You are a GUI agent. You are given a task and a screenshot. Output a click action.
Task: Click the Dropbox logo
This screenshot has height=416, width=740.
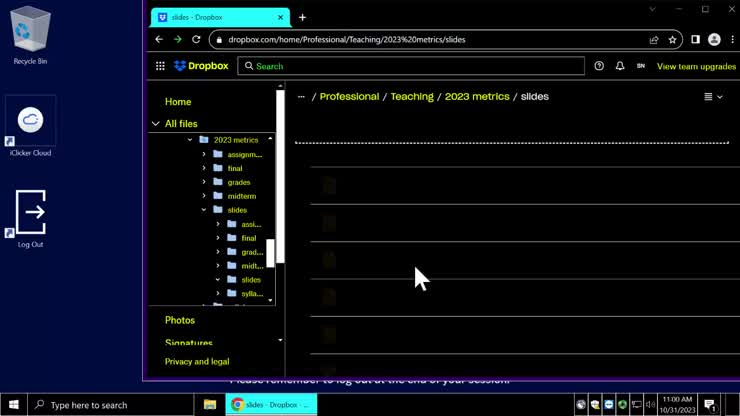click(x=201, y=66)
